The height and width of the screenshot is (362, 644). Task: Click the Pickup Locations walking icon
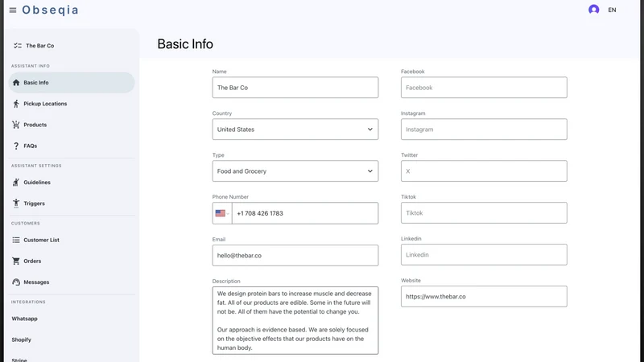16,104
